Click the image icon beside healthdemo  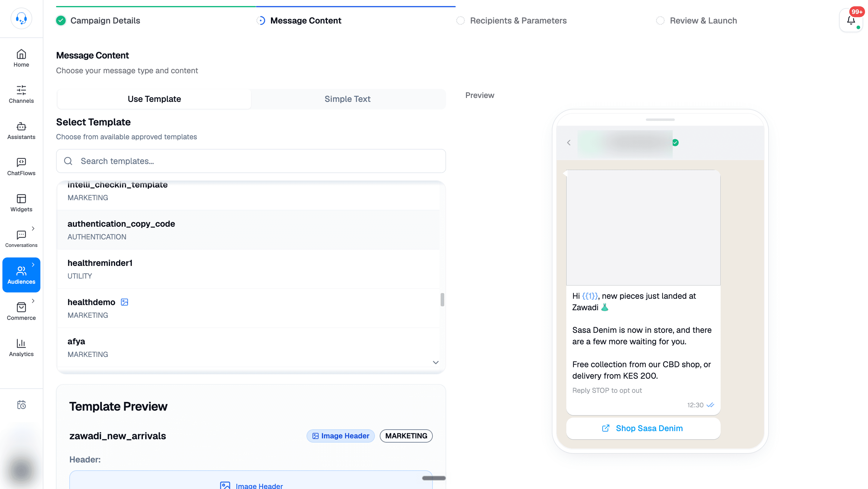point(124,302)
